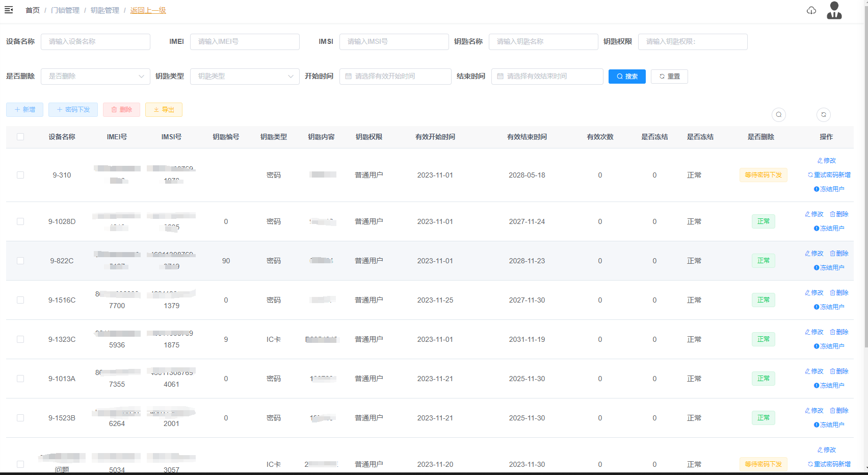Focus the 设备名称 input field
The height and width of the screenshot is (475, 868).
[95, 42]
